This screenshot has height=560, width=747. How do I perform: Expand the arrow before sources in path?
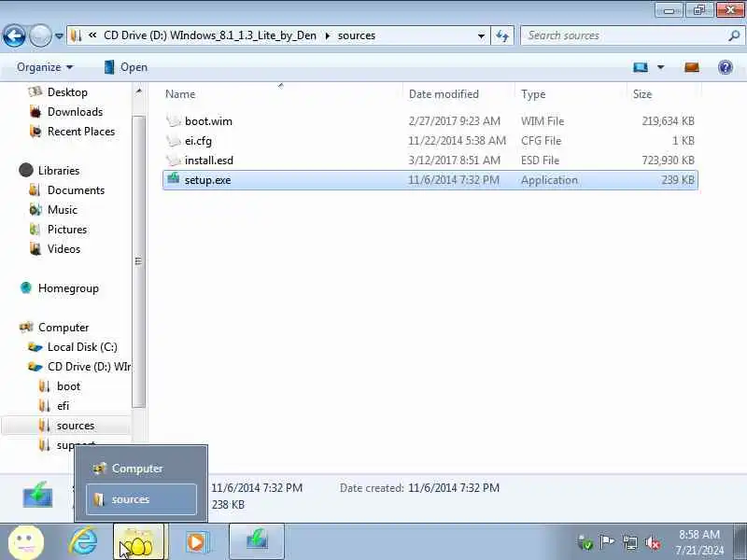pyautogui.click(x=328, y=35)
